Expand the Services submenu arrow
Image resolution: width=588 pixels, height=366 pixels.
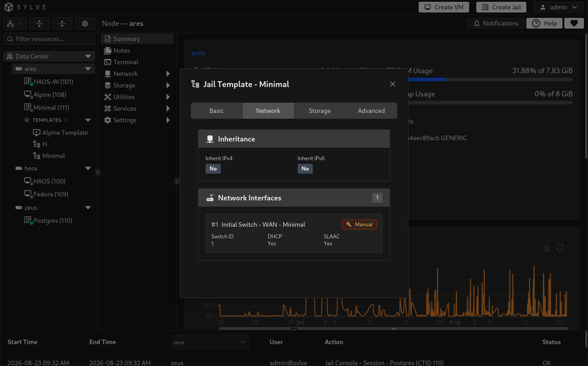[x=168, y=108]
